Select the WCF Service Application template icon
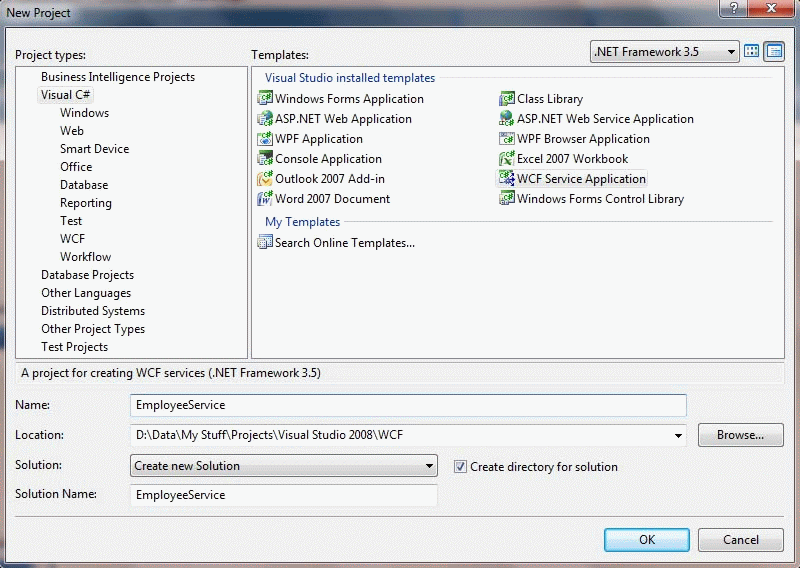Viewport: 800px width, 568px height. pyautogui.click(x=507, y=178)
